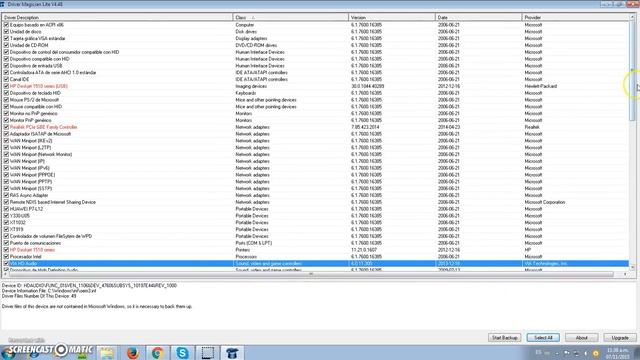Toggle the WAN Miniport (PPTP) checkbox
This screenshot has width=640, height=360.
(x=6, y=182)
